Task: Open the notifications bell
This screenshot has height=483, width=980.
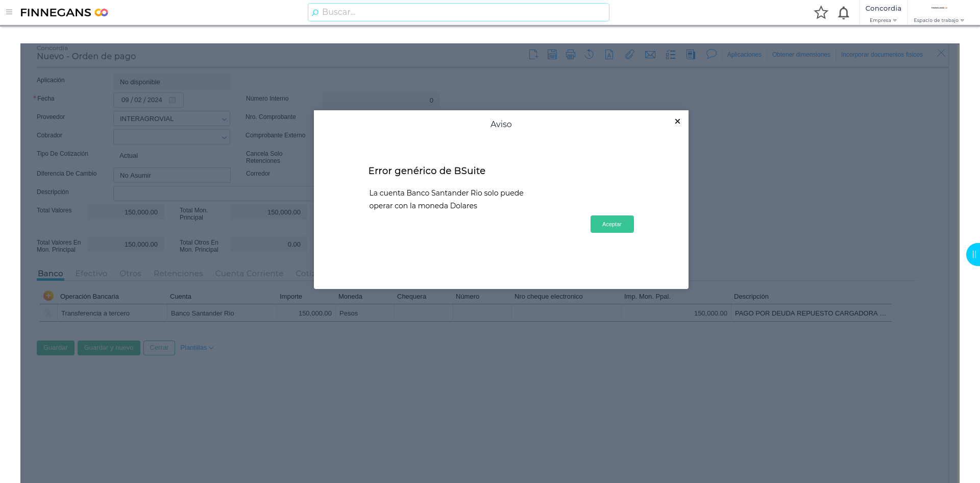Action: coord(844,12)
